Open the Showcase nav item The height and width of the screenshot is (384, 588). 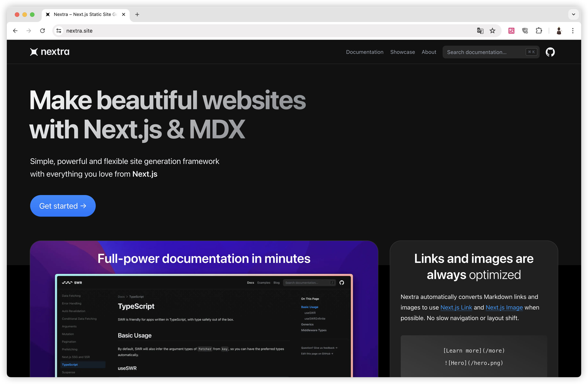(402, 52)
